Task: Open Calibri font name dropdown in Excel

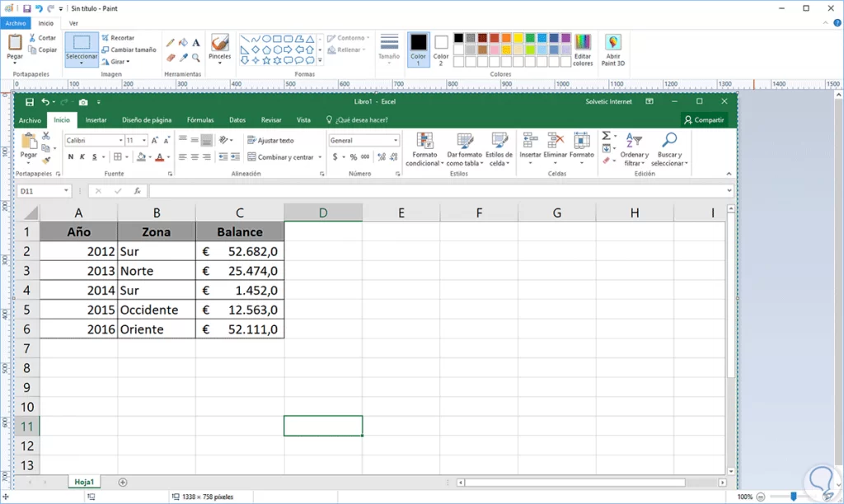Action: click(x=120, y=140)
